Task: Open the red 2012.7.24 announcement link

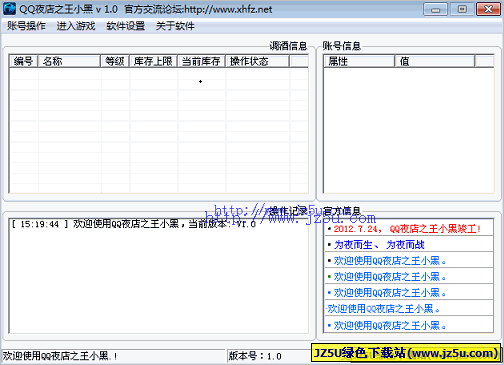Action: tap(407, 229)
